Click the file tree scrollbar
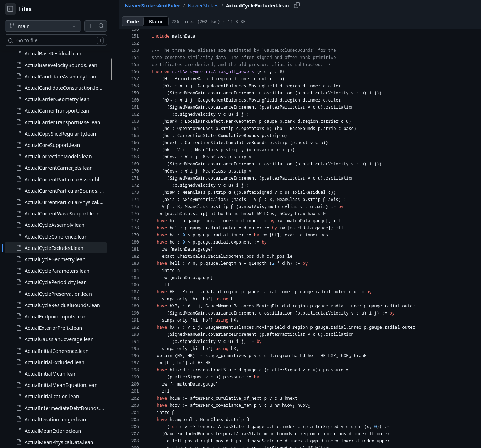 [x=112, y=69]
